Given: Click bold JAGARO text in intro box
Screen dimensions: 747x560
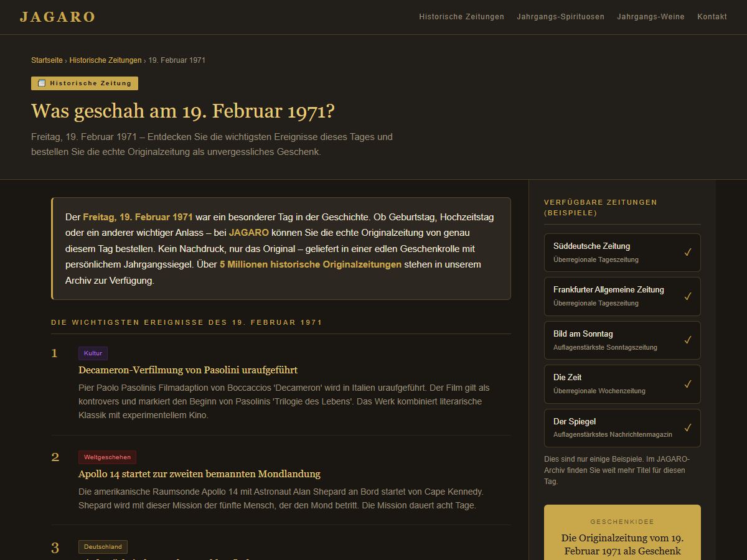Looking at the screenshot, I should click(x=249, y=233).
